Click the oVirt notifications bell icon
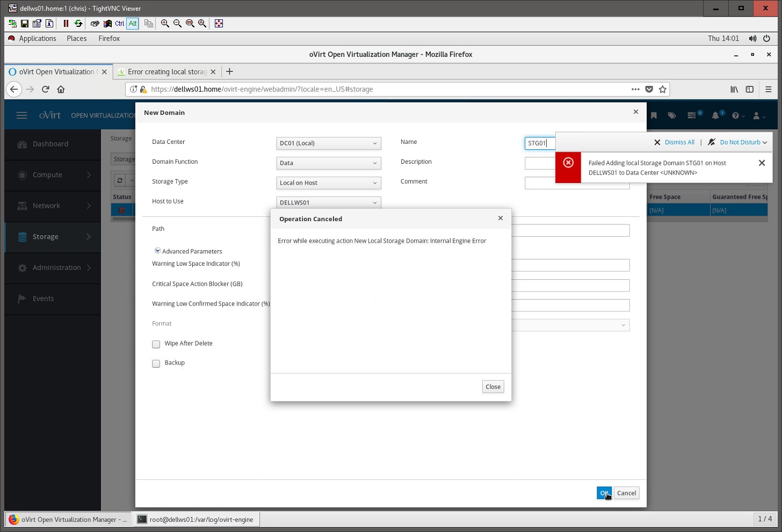The image size is (782, 532). point(715,115)
